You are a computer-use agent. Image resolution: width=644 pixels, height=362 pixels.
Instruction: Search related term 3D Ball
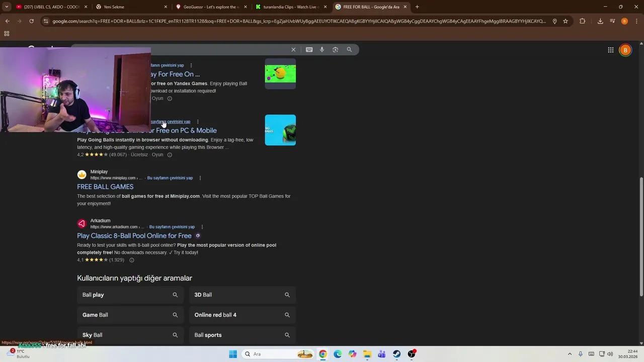243,295
